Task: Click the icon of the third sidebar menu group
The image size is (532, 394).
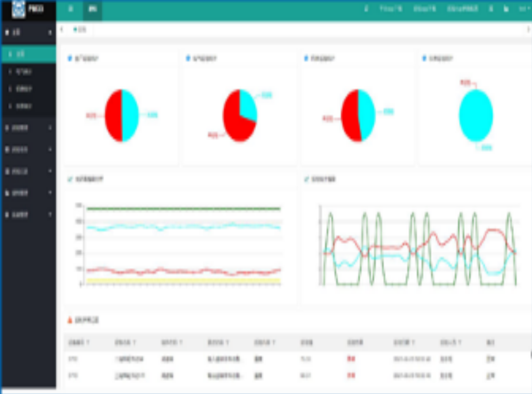Action: [7, 149]
